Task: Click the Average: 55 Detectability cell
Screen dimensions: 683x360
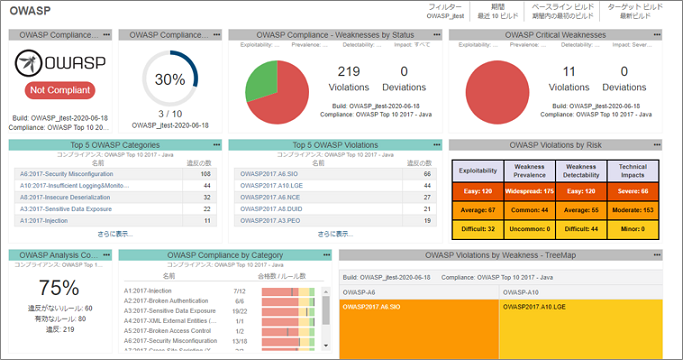Action: 581,210
